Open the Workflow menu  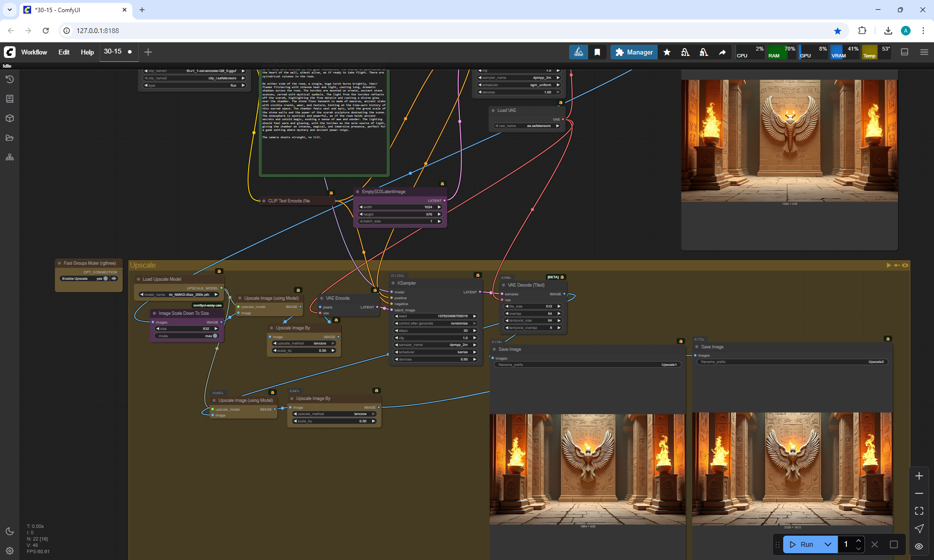tap(34, 52)
